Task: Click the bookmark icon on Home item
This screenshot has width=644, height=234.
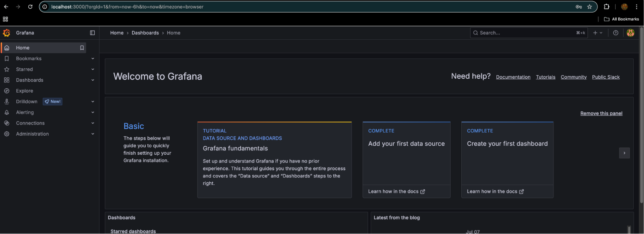Action: [82, 48]
